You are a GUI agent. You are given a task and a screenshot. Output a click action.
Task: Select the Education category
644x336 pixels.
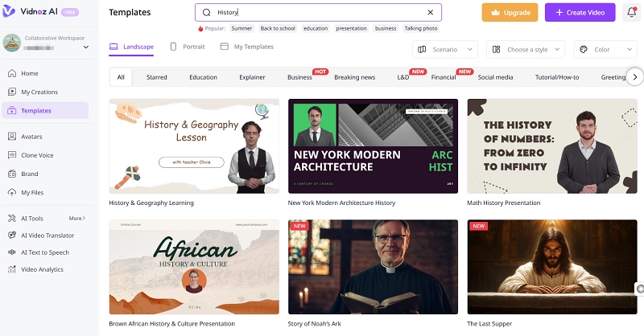point(204,77)
